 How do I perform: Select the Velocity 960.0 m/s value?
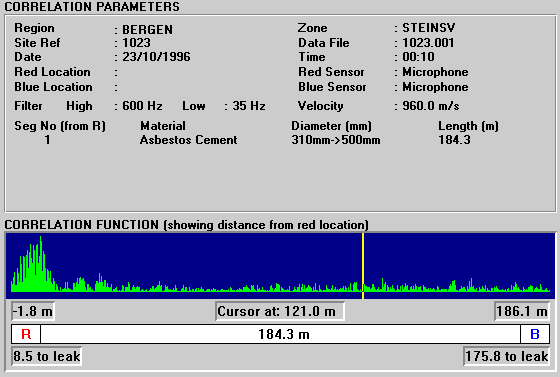coord(431,106)
